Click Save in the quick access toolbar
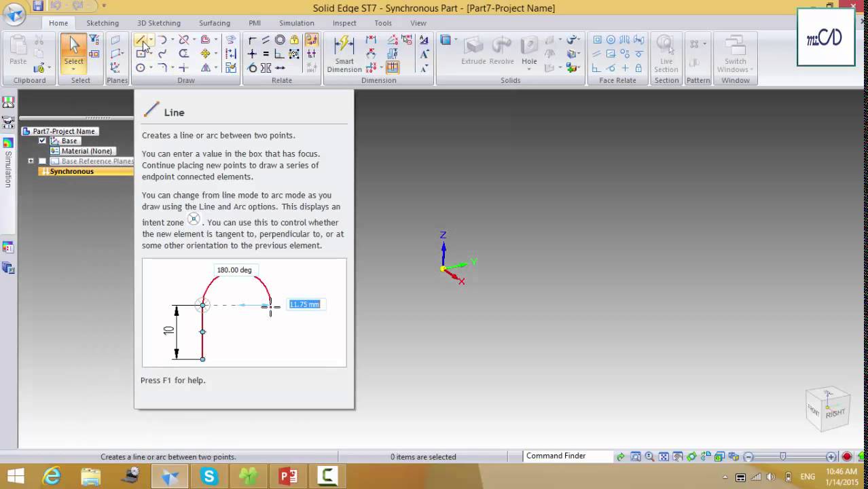This screenshot has height=489, width=868. [38, 6]
